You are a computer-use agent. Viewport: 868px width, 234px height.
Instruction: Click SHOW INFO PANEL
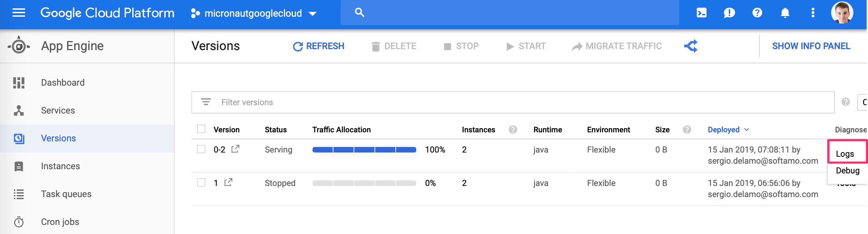point(811,46)
